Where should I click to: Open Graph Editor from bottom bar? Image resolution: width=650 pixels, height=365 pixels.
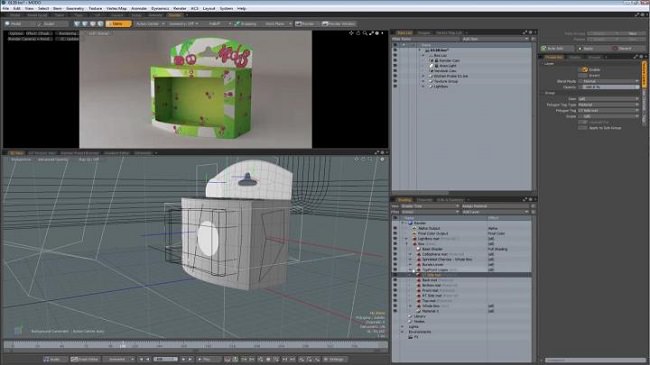(x=85, y=359)
